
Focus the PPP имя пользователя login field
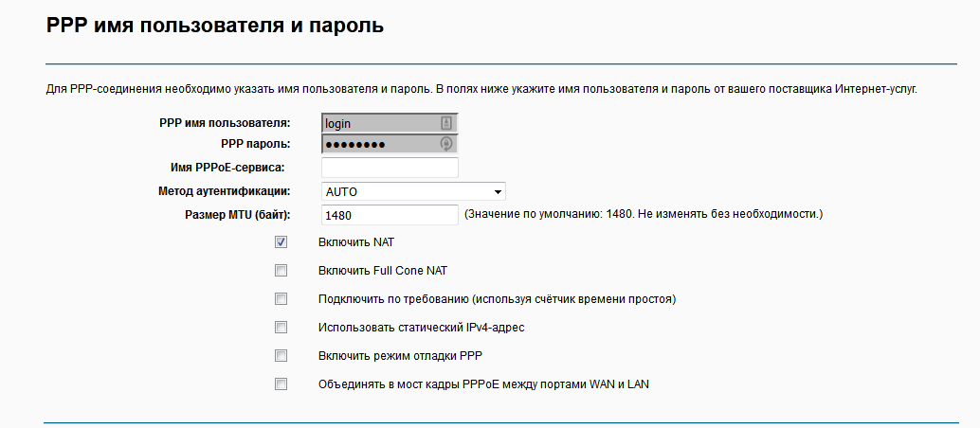pyautogui.click(x=390, y=123)
